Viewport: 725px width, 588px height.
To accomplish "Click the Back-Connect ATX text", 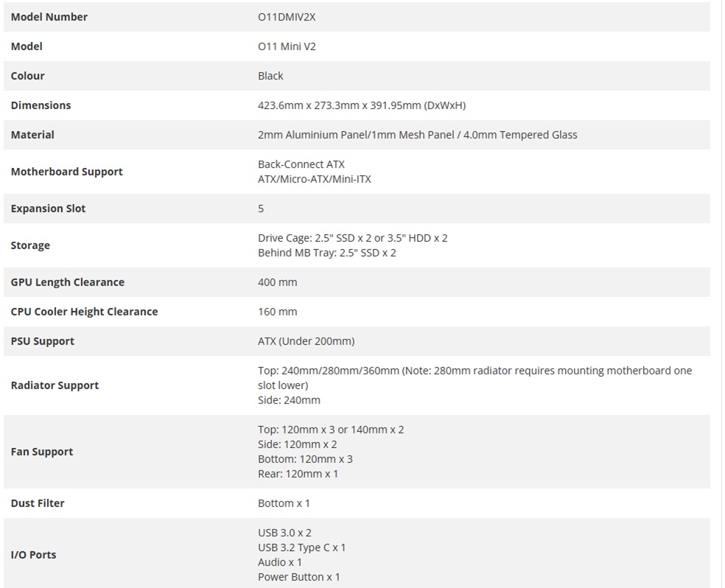I will (x=301, y=164).
